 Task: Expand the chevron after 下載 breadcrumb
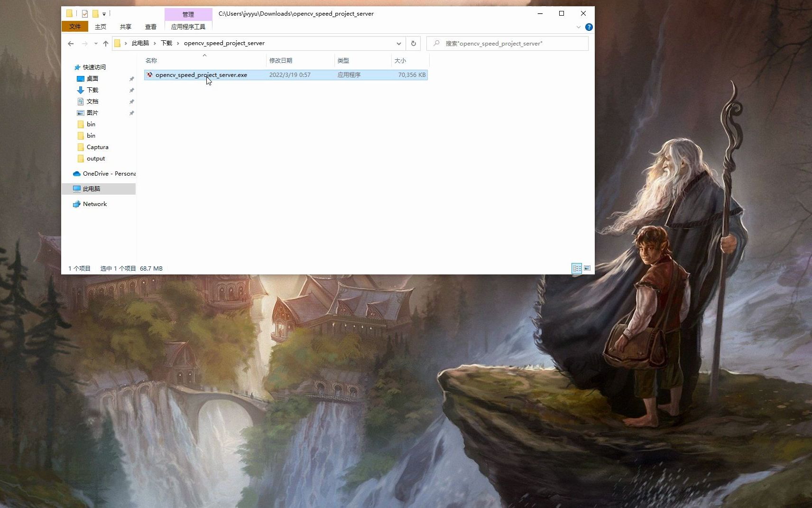178,43
